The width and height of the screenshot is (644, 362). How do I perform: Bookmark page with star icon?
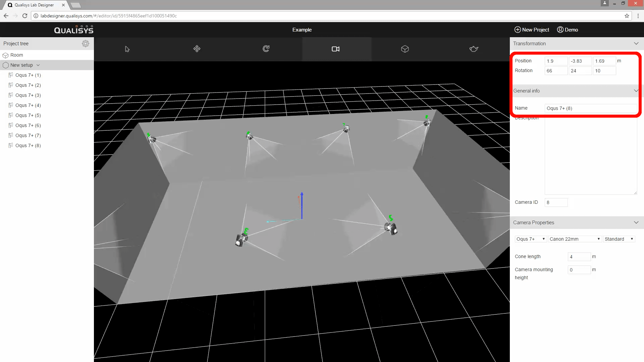[x=627, y=16]
